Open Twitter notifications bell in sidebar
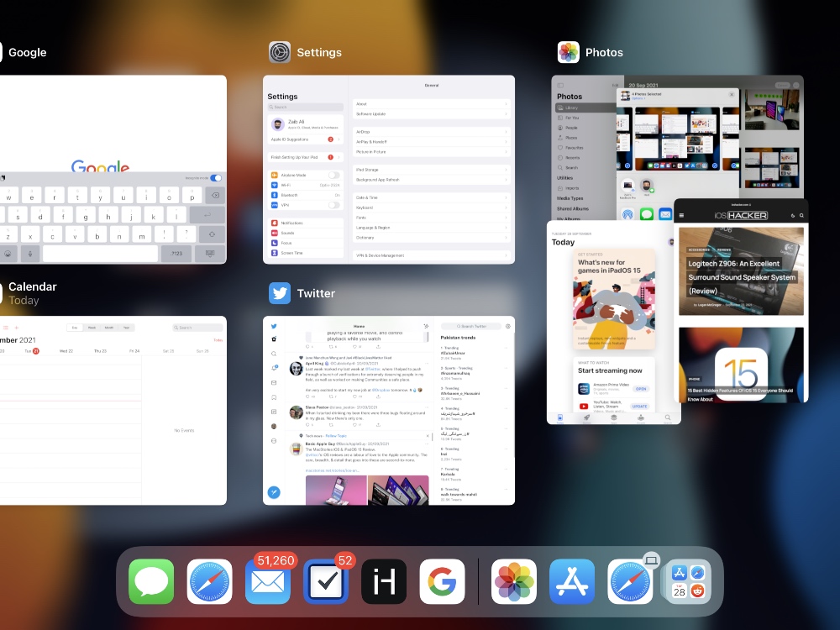This screenshot has width=840, height=630. point(274,368)
